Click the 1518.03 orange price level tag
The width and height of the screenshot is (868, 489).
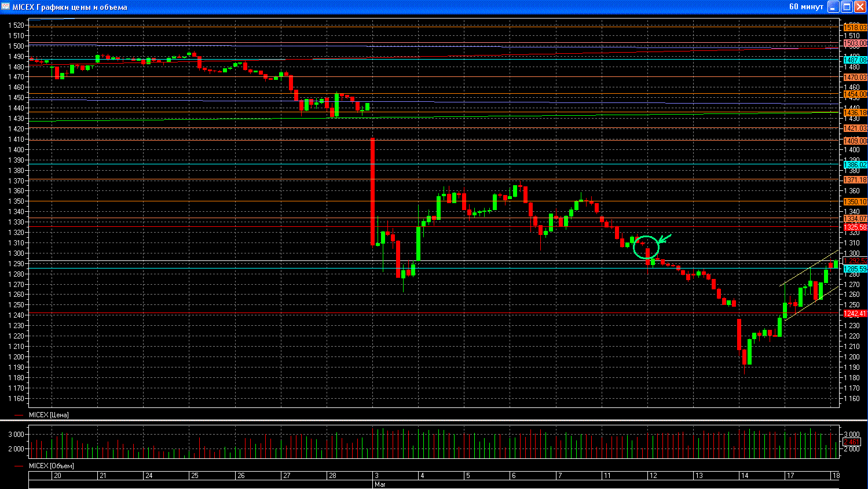point(855,27)
